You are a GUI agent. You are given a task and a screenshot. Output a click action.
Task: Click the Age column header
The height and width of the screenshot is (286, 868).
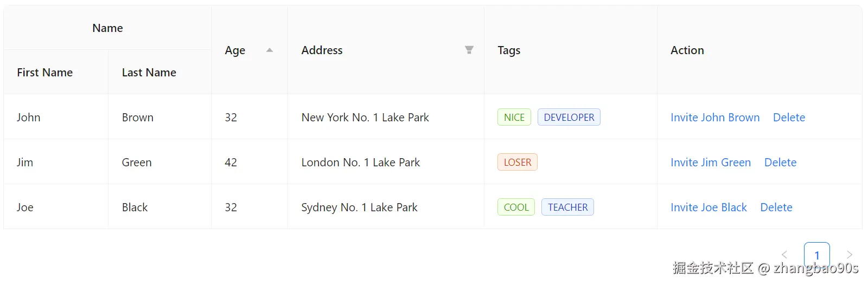tap(235, 50)
